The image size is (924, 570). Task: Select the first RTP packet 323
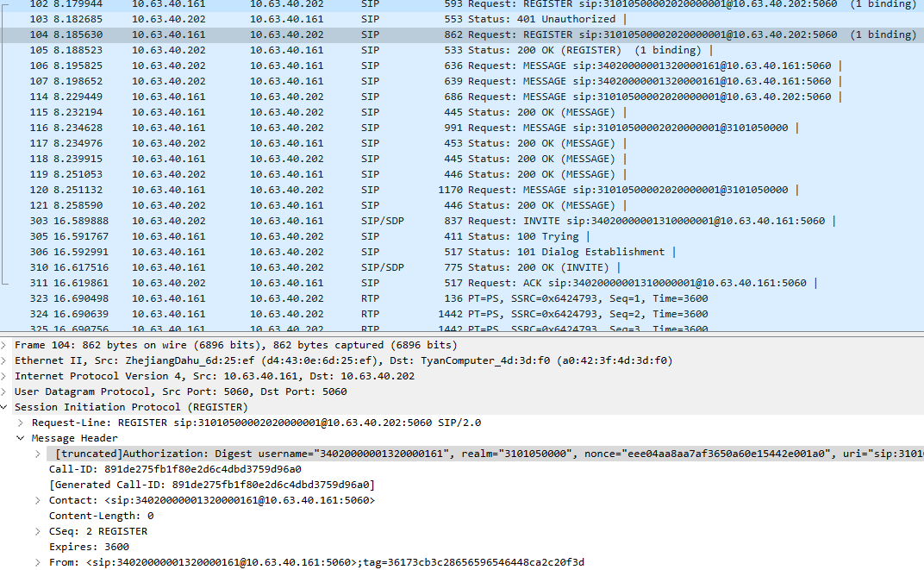click(345, 298)
